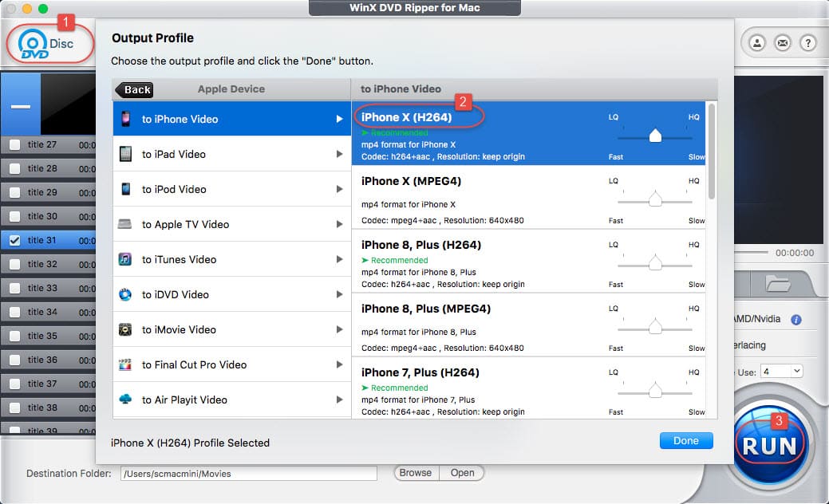This screenshot has width=829, height=504.
Task: Click the Destination Folder path field
Action: coord(248,474)
